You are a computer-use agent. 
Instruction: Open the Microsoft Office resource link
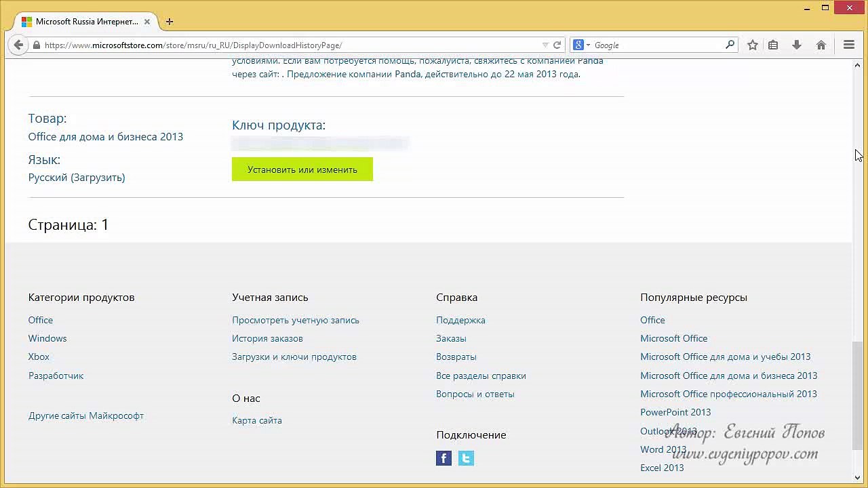point(674,338)
